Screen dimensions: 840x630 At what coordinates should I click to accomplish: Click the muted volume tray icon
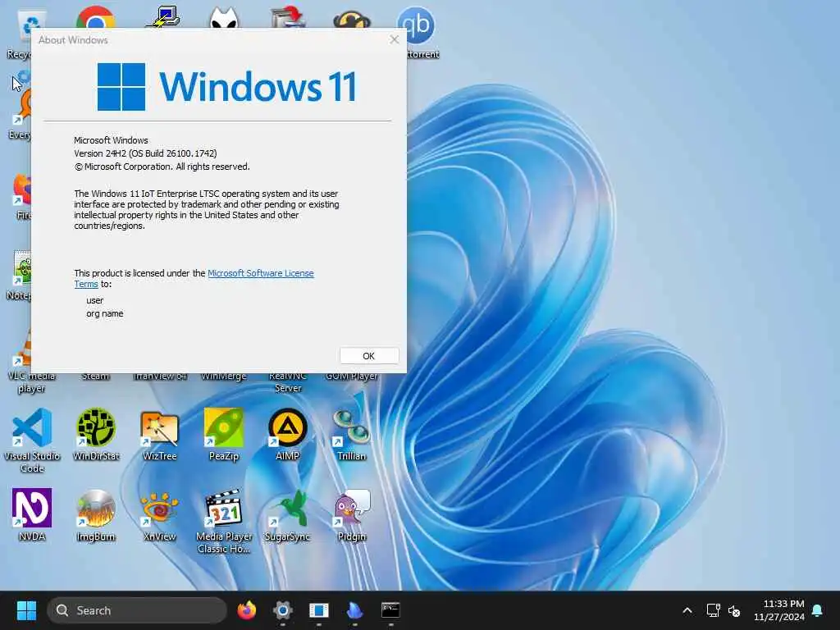click(734, 610)
